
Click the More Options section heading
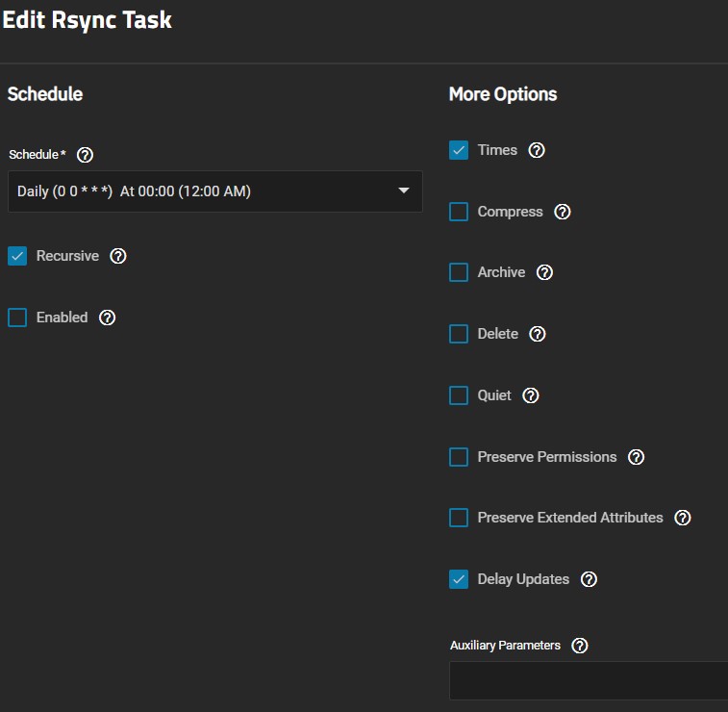tap(503, 94)
